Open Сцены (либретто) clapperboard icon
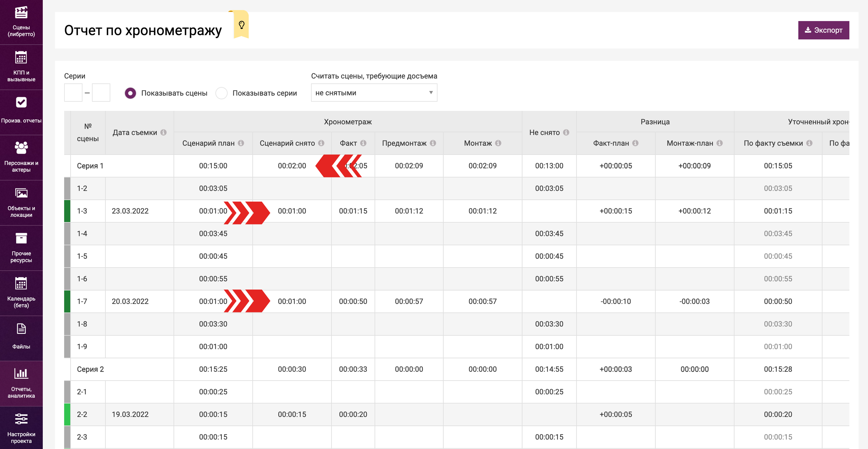 point(21,13)
